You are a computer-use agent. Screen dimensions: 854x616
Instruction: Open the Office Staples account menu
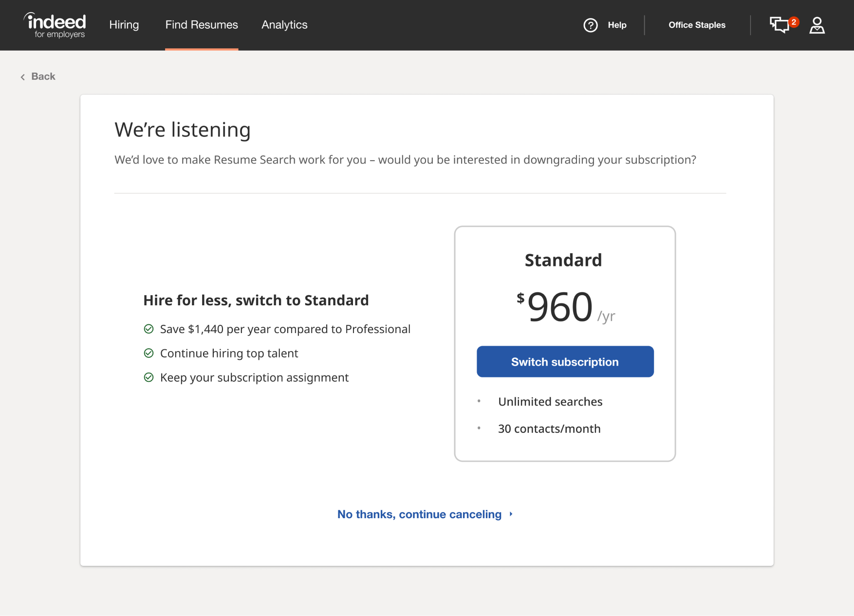click(x=697, y=25)
